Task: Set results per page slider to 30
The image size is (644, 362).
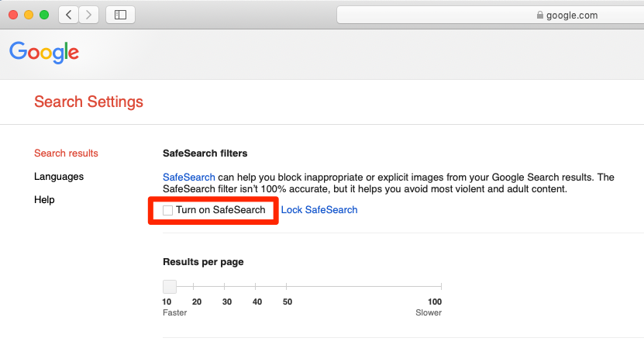Action: (224, 286)
